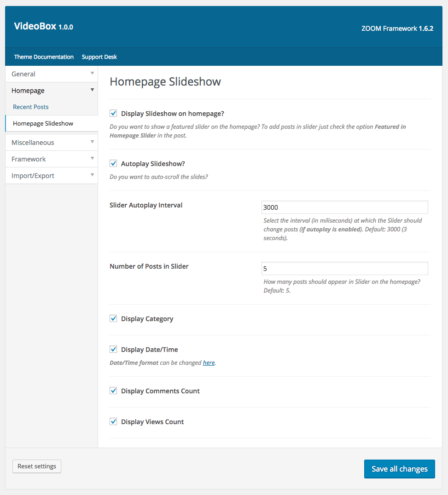The image size is (448, 495).
Task: Open the Theme Documentation link
Action: (x=44, y=57)
